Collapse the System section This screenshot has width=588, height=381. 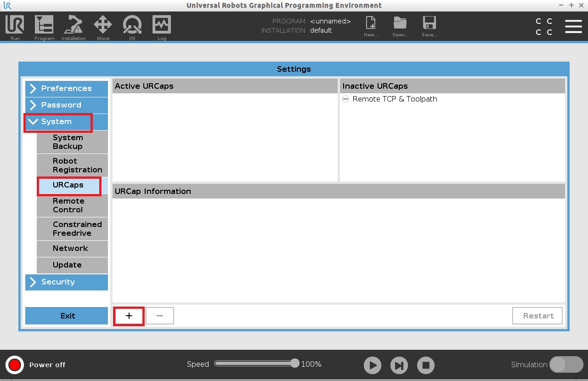point(67,122)
